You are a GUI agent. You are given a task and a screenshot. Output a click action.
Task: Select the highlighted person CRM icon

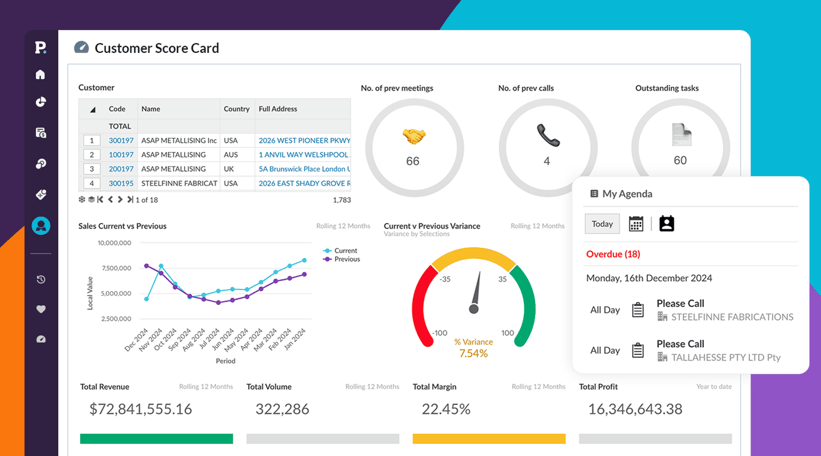point(40,226)
